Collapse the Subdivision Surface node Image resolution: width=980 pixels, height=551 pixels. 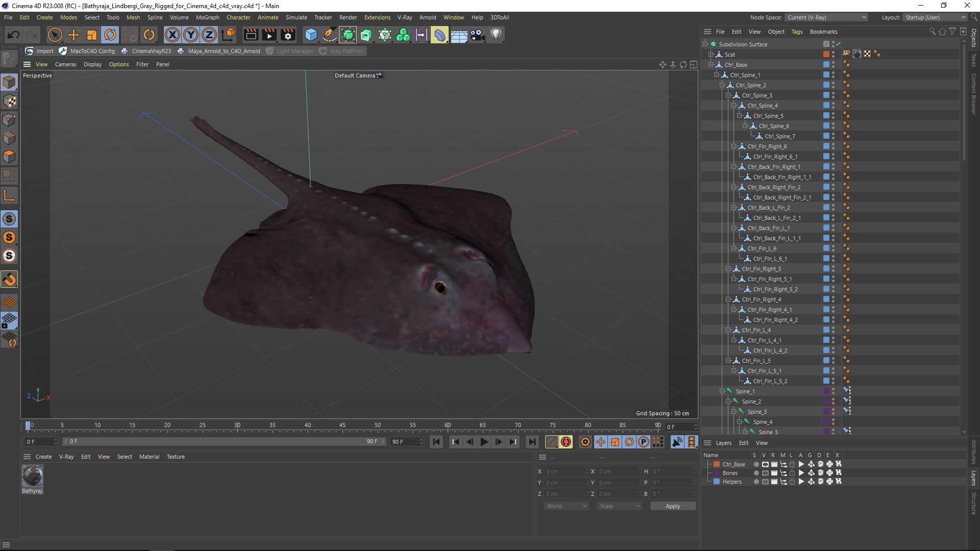pyautogui.click(x=705, y=44)
